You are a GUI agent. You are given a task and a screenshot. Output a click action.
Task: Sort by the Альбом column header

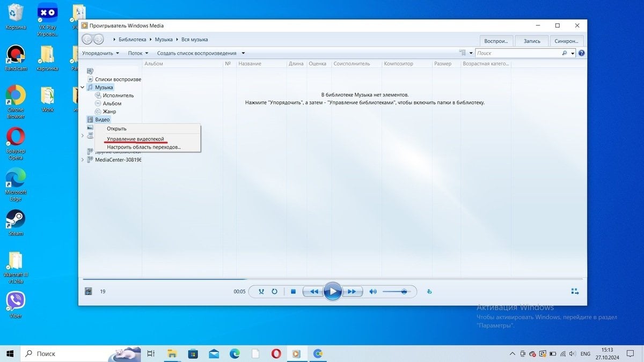182,64
